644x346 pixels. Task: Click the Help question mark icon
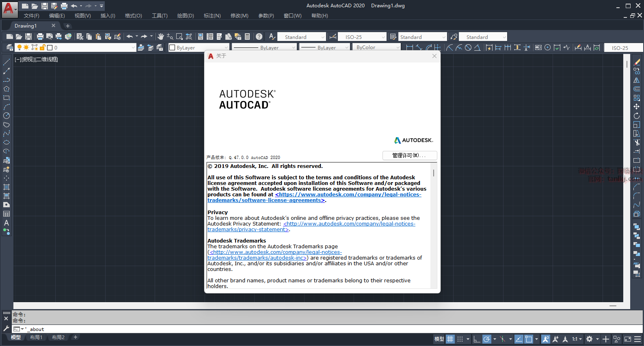259,37
